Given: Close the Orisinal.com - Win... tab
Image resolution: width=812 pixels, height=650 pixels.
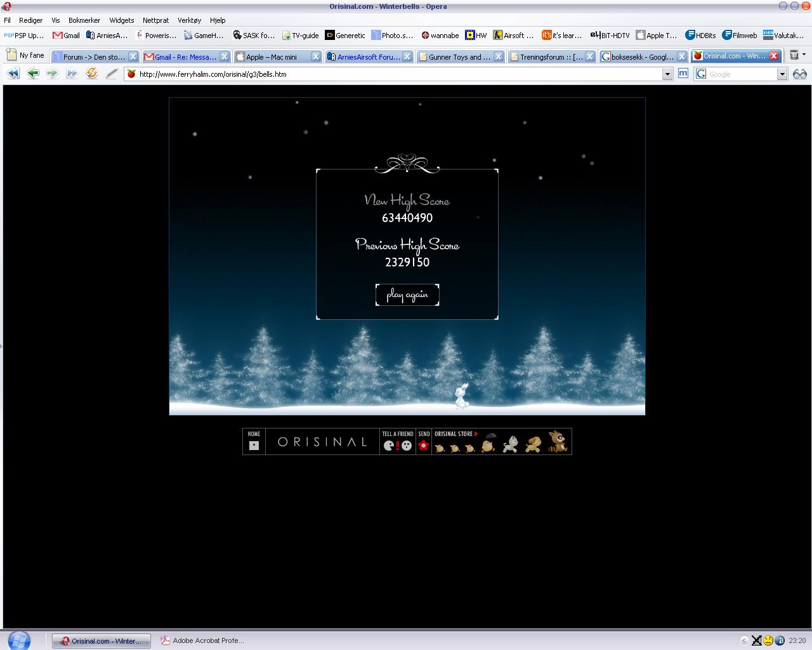Looking at the screenshot, I should 774,56.
